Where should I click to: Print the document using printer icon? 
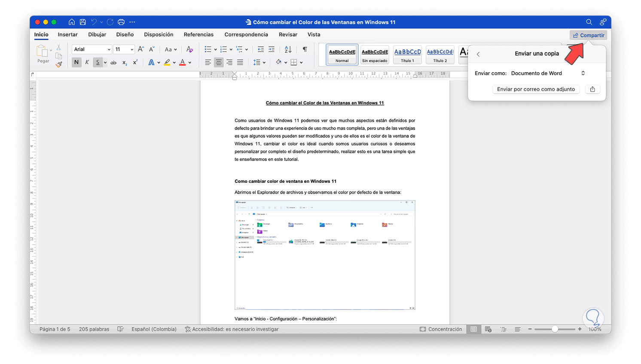click(x=121, y=22)
